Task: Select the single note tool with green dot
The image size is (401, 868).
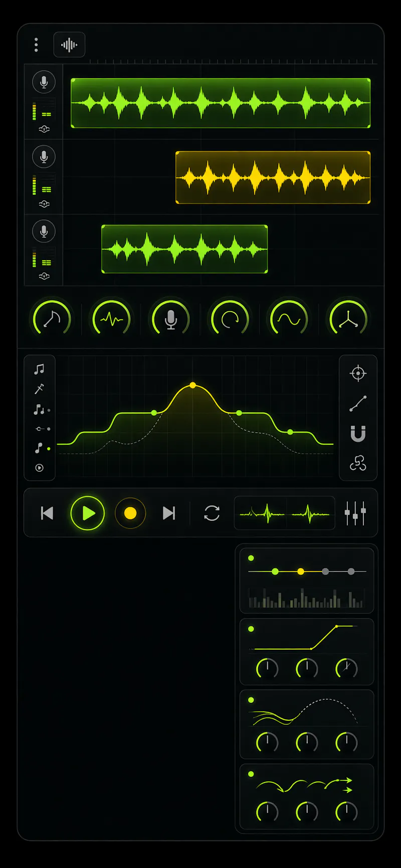Action: (42, 448)
